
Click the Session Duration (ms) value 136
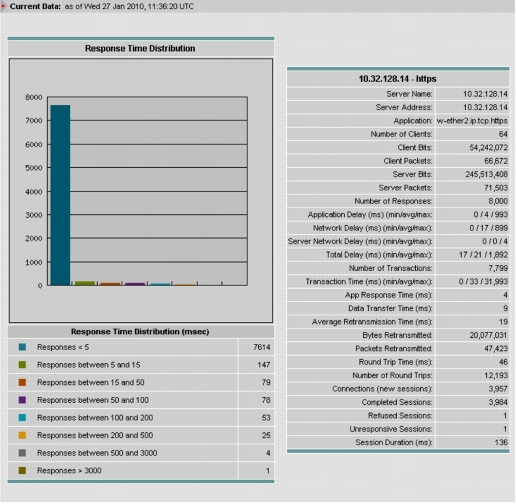coord(501,442)
